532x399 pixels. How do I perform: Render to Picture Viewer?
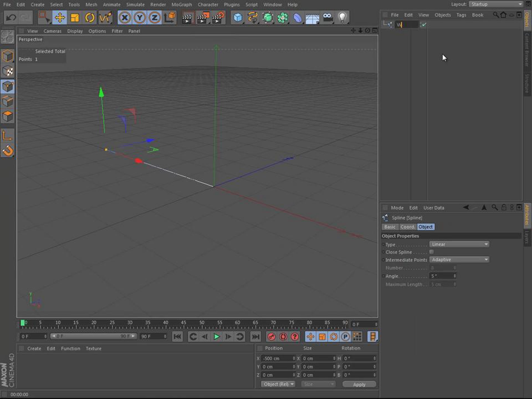click(203, 18)
